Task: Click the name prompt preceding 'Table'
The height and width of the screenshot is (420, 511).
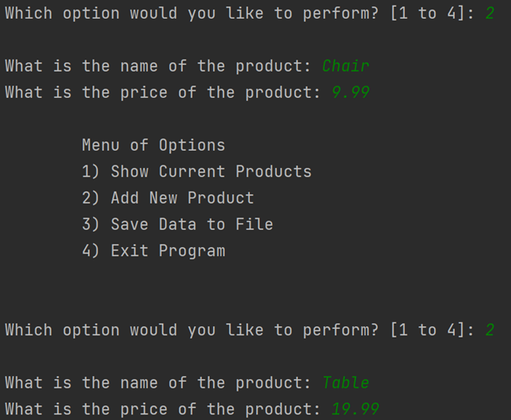Action: [158, 382]
